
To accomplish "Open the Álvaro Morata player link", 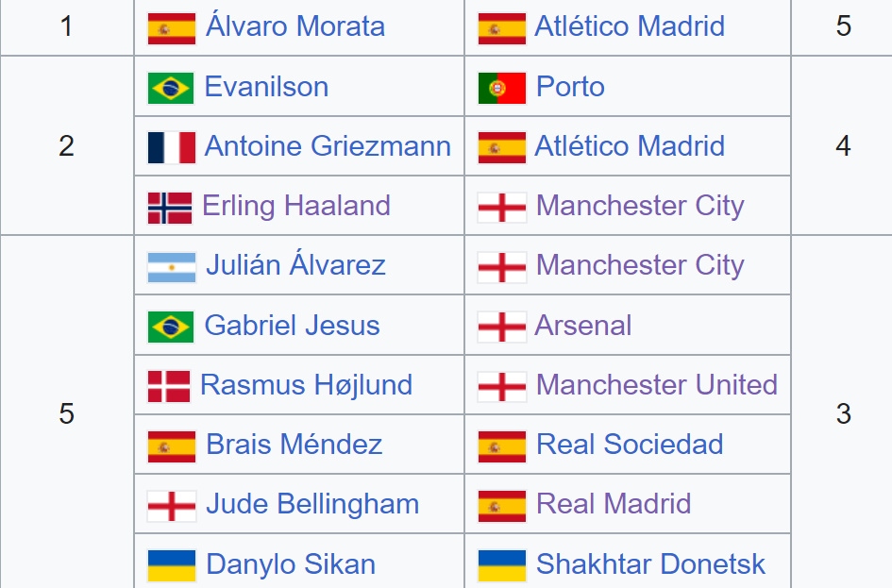I will point(295,26).
